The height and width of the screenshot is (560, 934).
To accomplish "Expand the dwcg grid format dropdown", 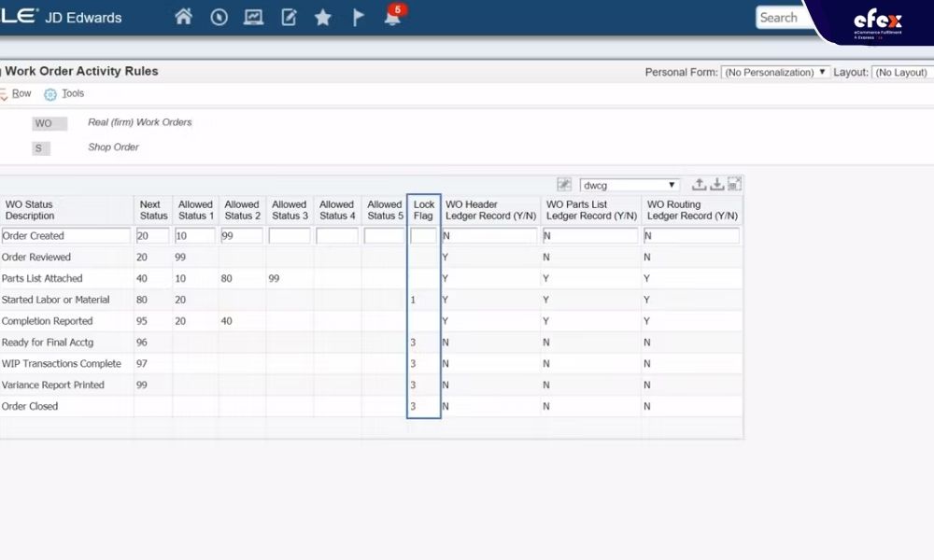I will [630, 185].
